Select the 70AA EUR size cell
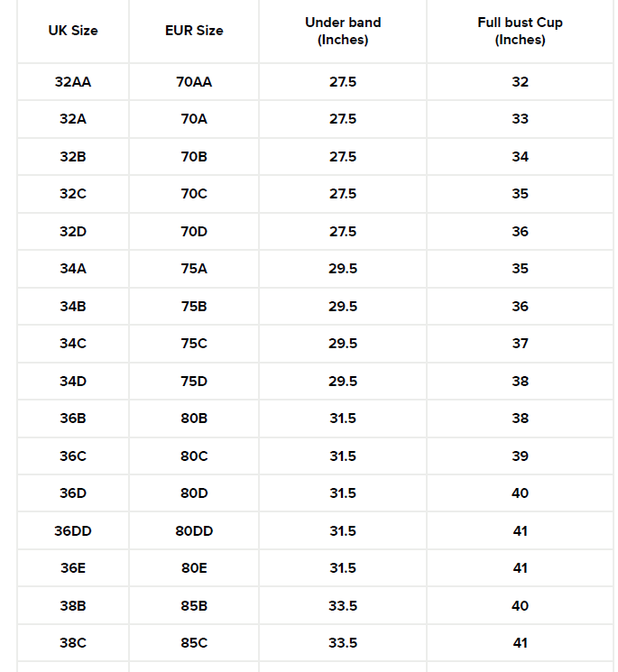 (x=194, y=82)
